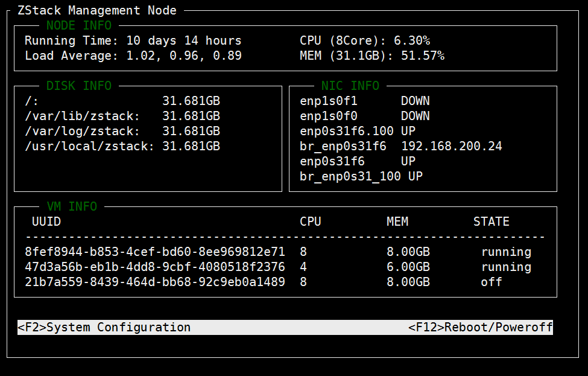
Task: Click the CPU (8Core) 6.30% reading
Action: coord(364,40)
